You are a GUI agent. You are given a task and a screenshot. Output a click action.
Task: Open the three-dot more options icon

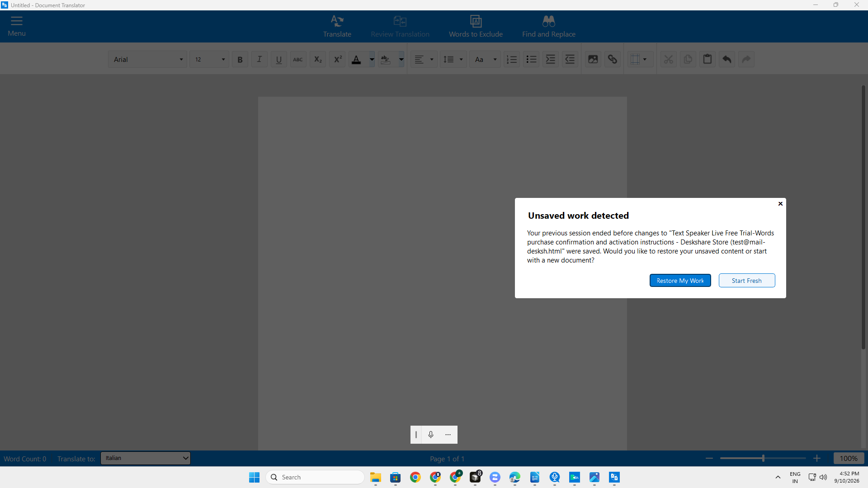click(448, 435)
